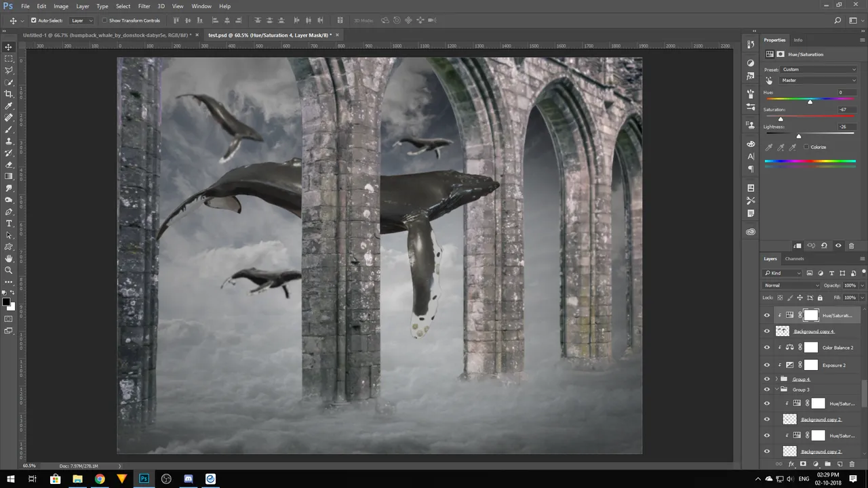Screen dimensions: 868x488
Task: Enable the Auto-Select checkbox
Action: (34, 20)
